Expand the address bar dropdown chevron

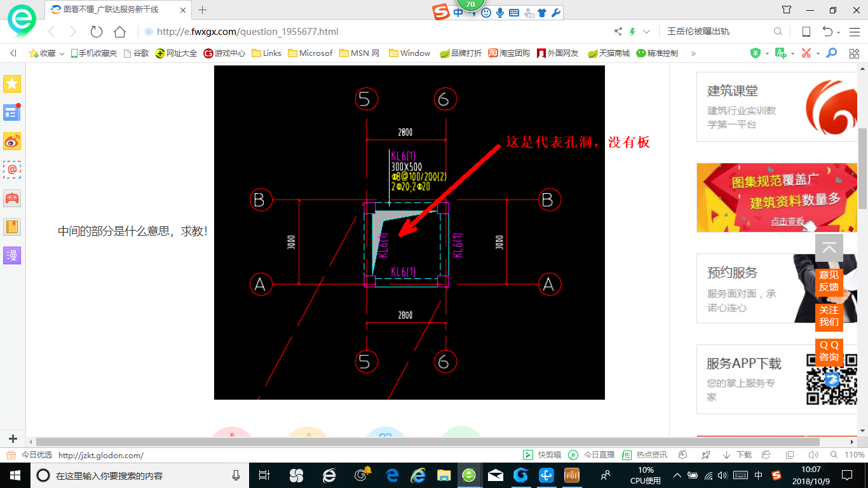(x=647, y=32)
